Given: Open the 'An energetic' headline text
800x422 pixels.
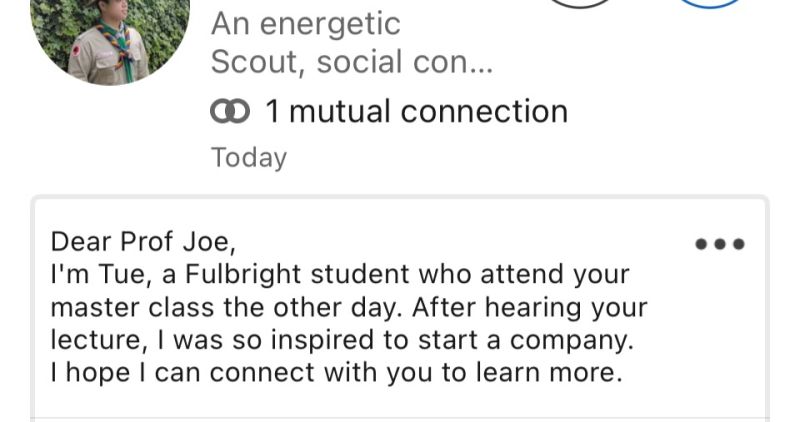Looking at the screenshot, I should [306, 24].
